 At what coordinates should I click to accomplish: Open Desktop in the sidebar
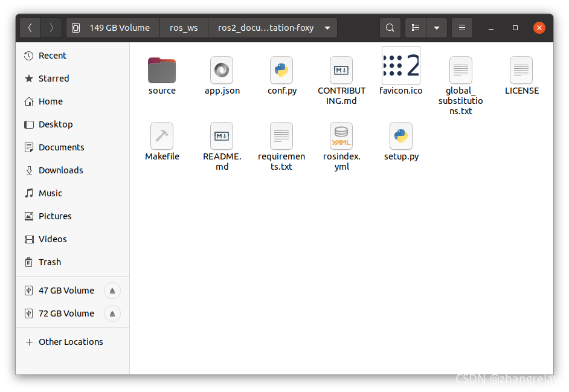(x=72, y=124)
